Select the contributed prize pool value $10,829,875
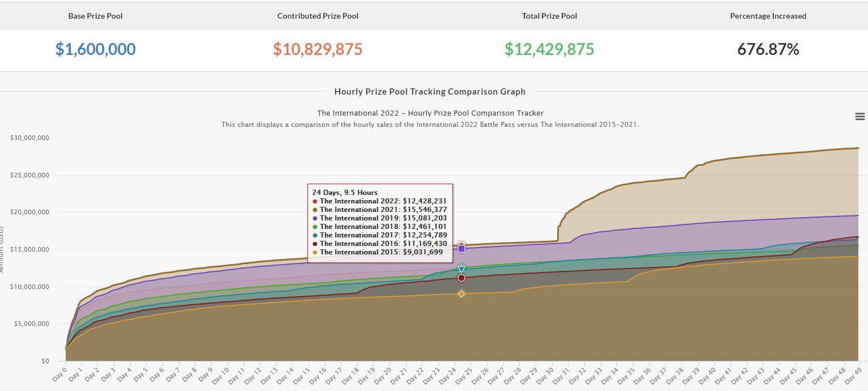The height and width of the screenshot is (391, 868). point(318,49)
